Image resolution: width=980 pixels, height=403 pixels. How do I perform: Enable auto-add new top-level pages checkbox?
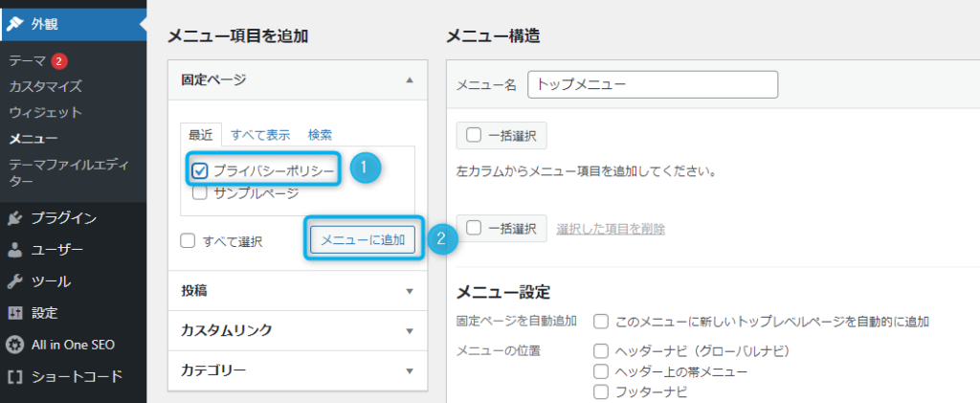601,322
